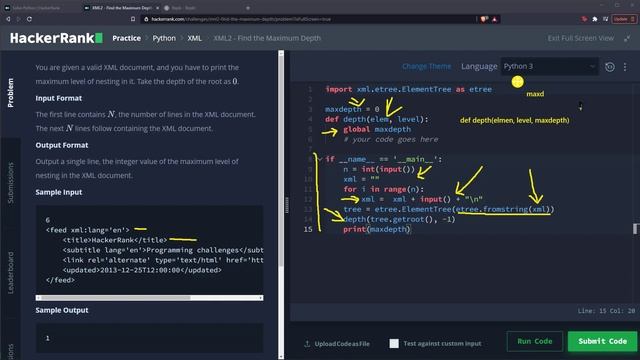Click 'depth(tree.getroot(), -1)' line

399,219
